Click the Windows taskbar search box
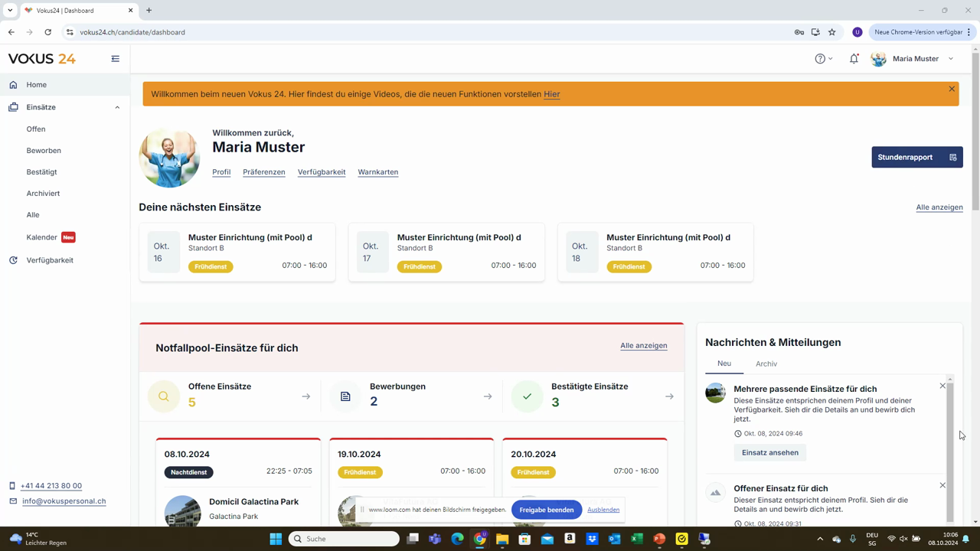Screen dimensions: 980x551 344,539
